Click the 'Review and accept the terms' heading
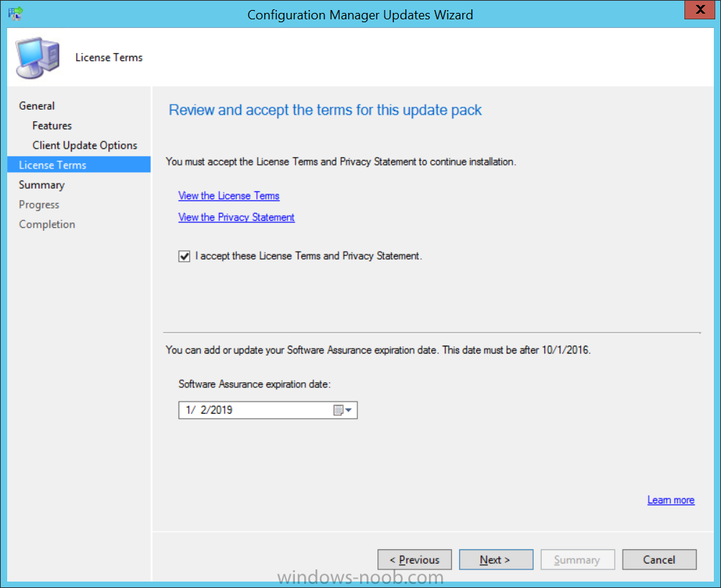 [325, 110]
